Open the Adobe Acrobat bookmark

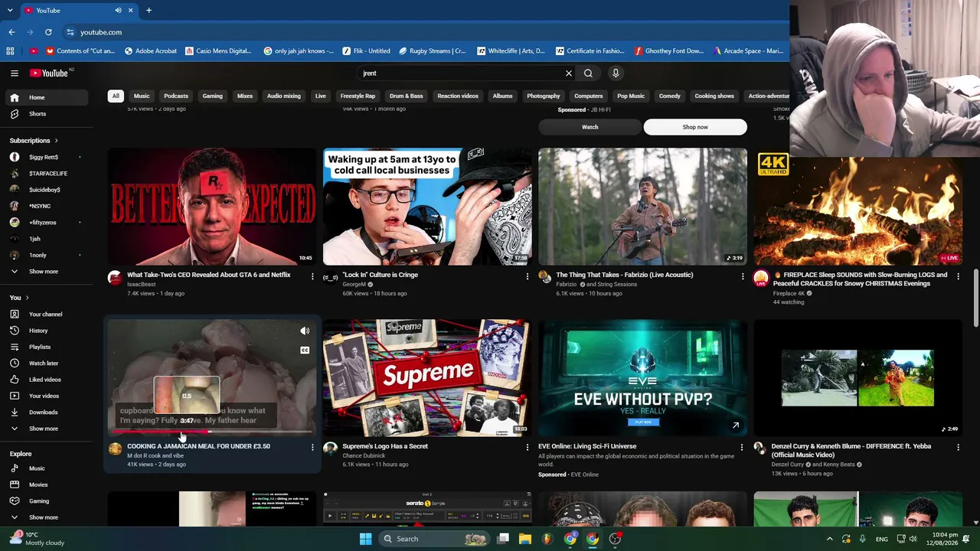coord(150,51)
